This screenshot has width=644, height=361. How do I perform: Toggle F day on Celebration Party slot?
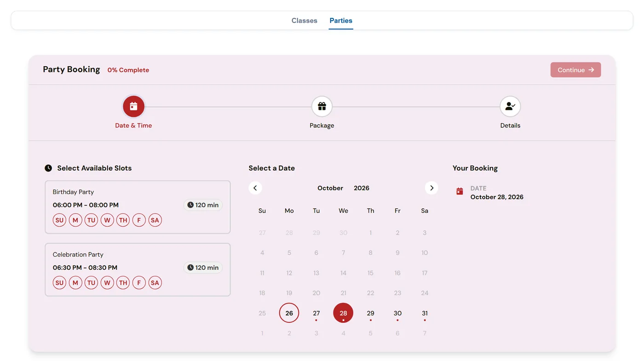click(139, 283)
